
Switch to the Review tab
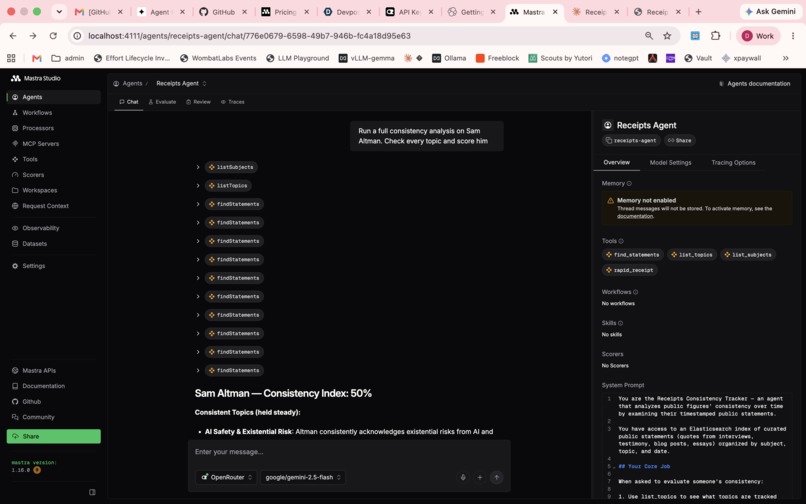pos(198,102)
